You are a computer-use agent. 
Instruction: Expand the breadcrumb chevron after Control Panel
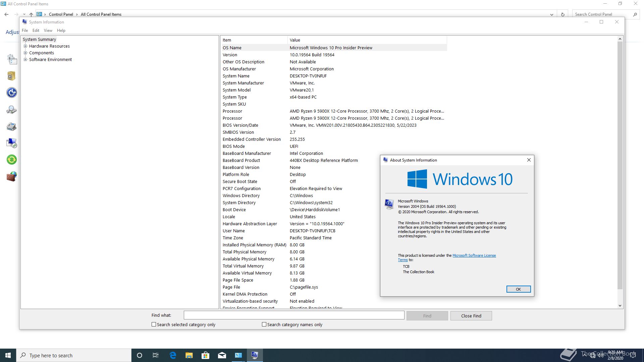click(x=77, y=14)
